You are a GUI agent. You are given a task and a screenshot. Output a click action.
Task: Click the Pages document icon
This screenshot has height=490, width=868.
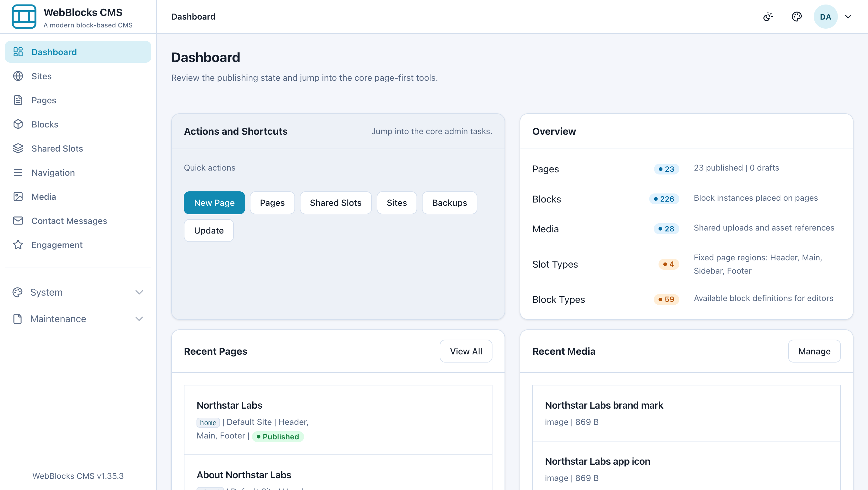[x=18, y=100]
